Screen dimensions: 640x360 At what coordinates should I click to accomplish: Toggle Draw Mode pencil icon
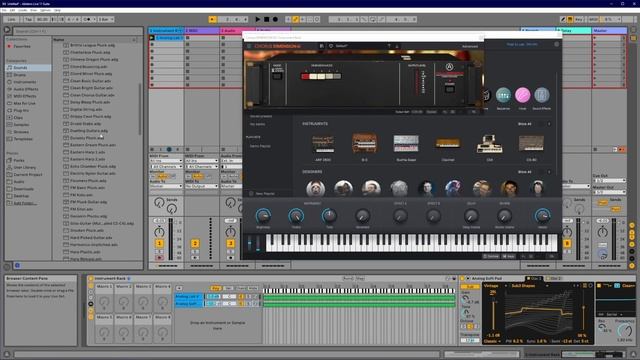[x=563, y=19]
